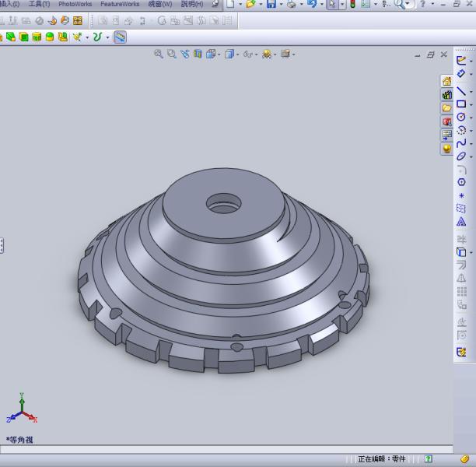The image size is (476, 467).
Task: Click the Print icon
Action: tap(292, 4)
